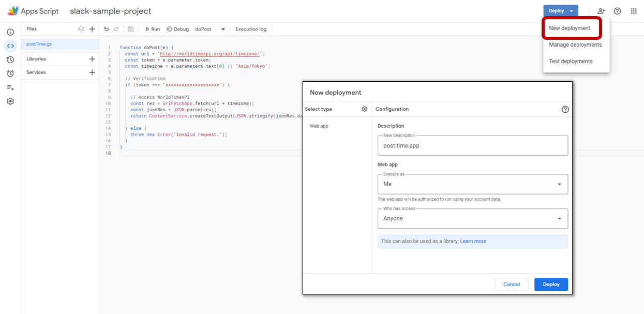Open the Triggers alarm clock icon
The width and height of the screenshot is (644, 314).
(x=10, y=73)
